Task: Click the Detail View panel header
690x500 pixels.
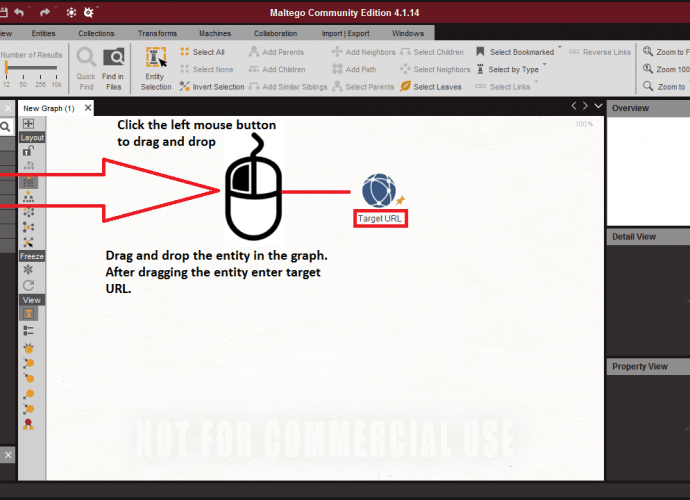Action: (648, 237)
